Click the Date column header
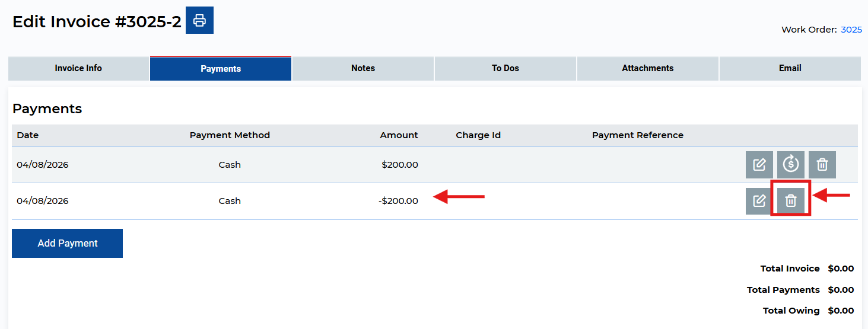The image size is (868, 329). point(28,135)
